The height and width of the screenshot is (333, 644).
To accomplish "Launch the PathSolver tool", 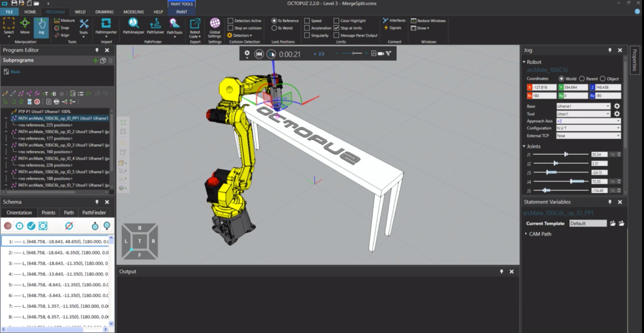I will point(154,25).
